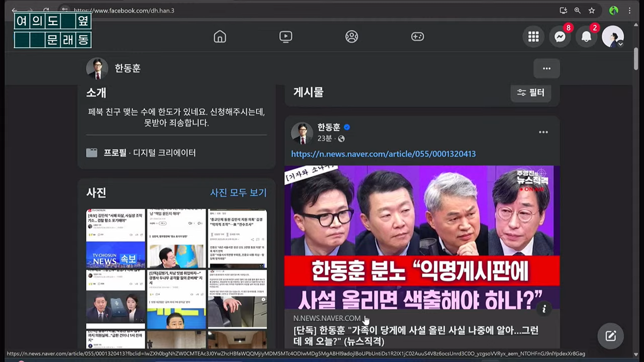Image resolution: width=644 pixels, height=362 pixels.
Task: Open the Gaming controller icon
Action: point(417,36)
